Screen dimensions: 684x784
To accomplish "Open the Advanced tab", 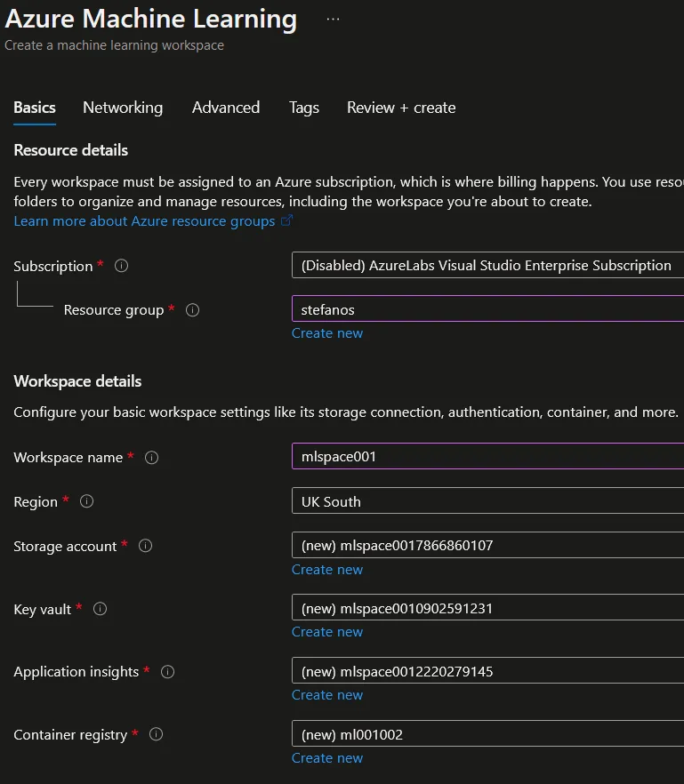I will pos(226,108).
